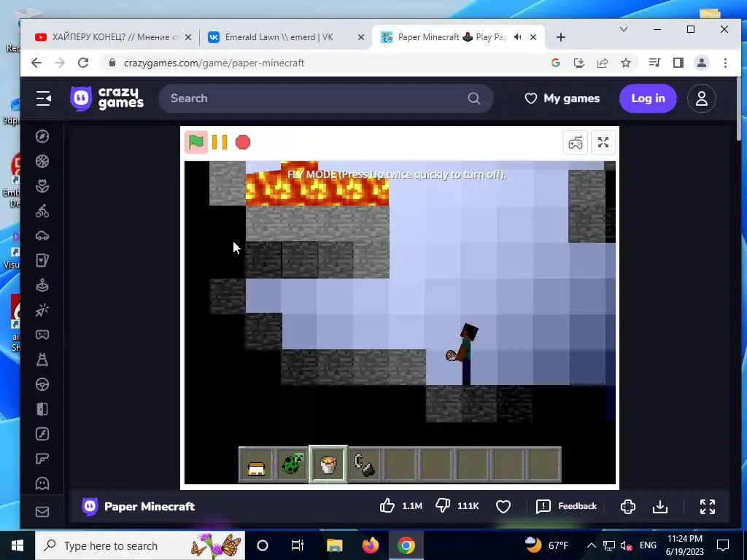Reload the current page
747x560 pixels.
83,63
